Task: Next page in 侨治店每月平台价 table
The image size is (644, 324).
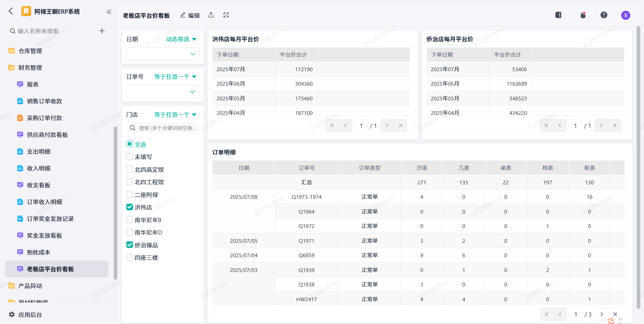Action: [x=601, y=126]
